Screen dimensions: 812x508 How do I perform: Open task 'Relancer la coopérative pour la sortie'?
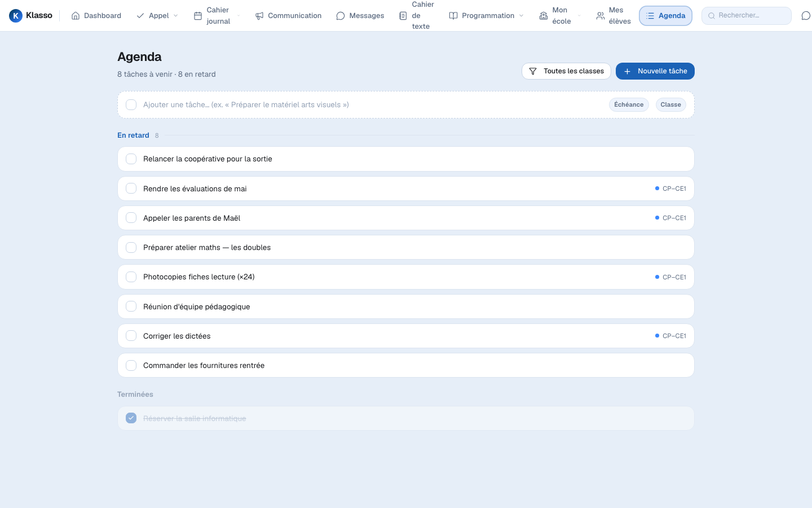pyautogui.click(x=208, y=159)
